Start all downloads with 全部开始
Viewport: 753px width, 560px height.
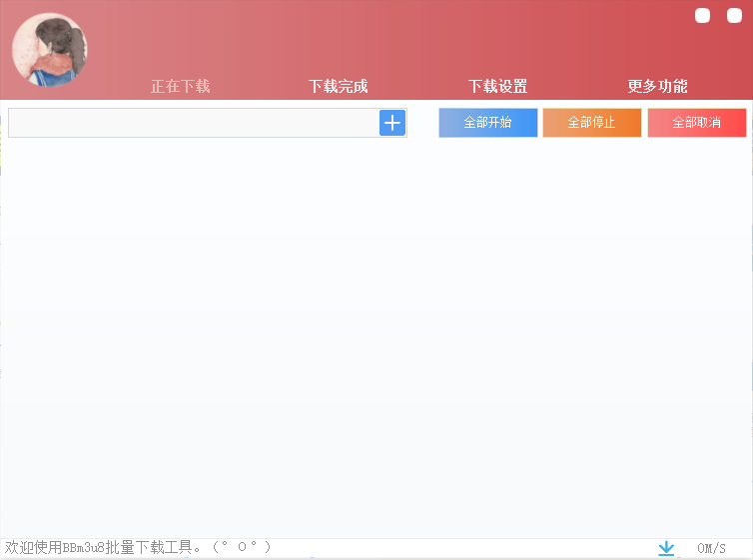pyautogui.click(x=487, y=123)
